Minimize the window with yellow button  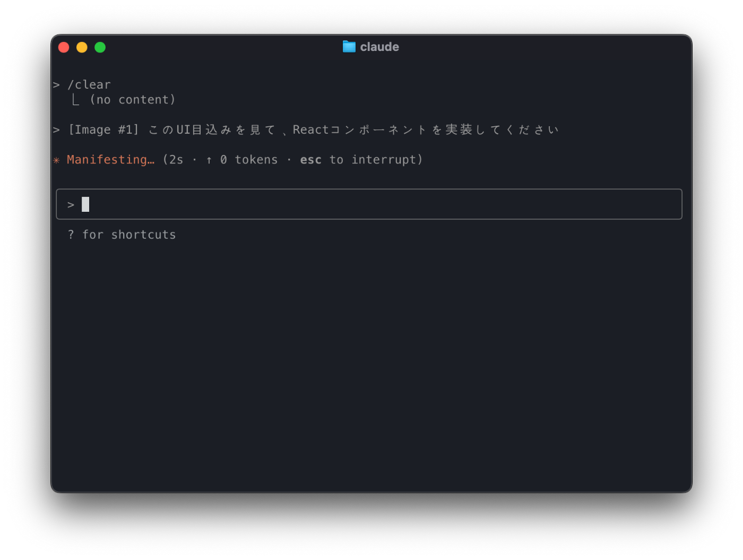[82, 47]
